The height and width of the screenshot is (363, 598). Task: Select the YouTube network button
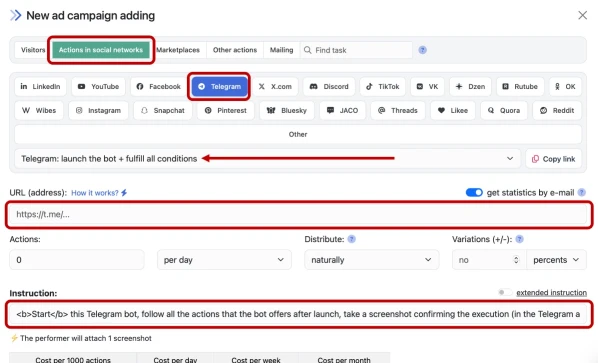click(x=98, y=87)
